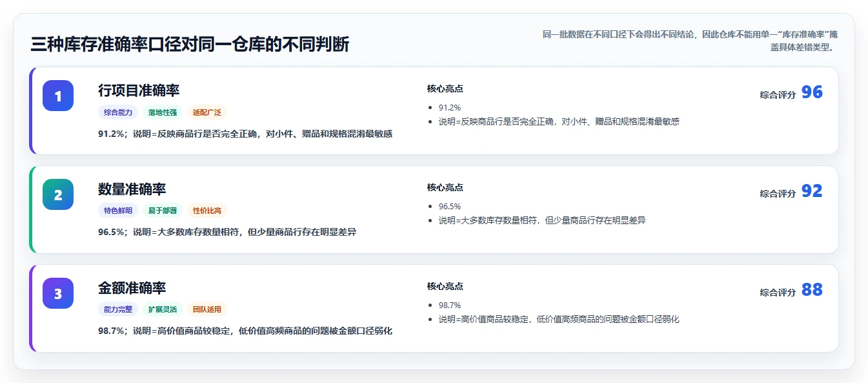Screen dimensions: 868x383
Task: Click page title 三种库存准确率口径对同一仓库的不同判断
Action: pyautogui.click(x=190, y=45)
